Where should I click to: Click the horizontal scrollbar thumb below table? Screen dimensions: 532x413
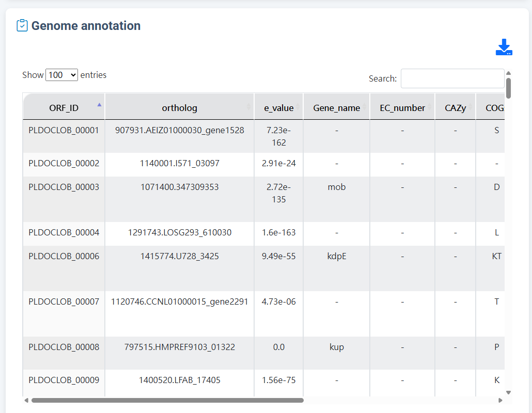click(167, 400)
